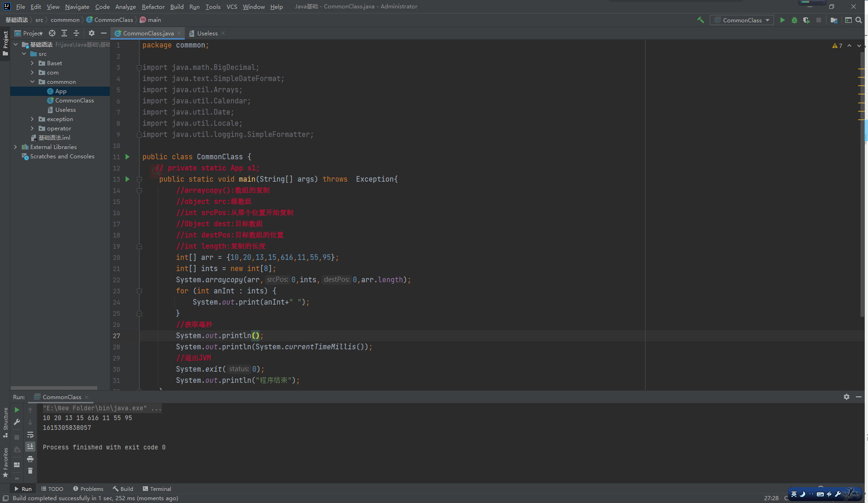
Task: Select Opened File locate target icon
Action: (x=52, y=33)
